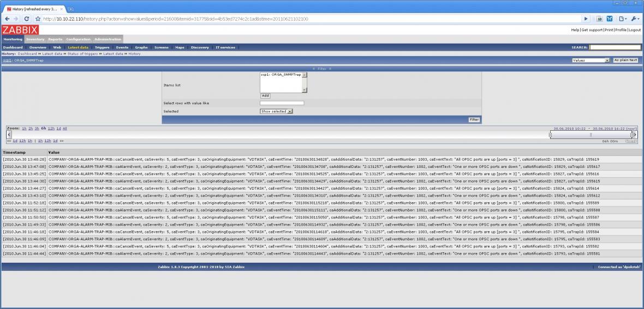Click the items list scrollbar down arrow
Viewport: 644px width, 309px height.
tap(305, 90)
